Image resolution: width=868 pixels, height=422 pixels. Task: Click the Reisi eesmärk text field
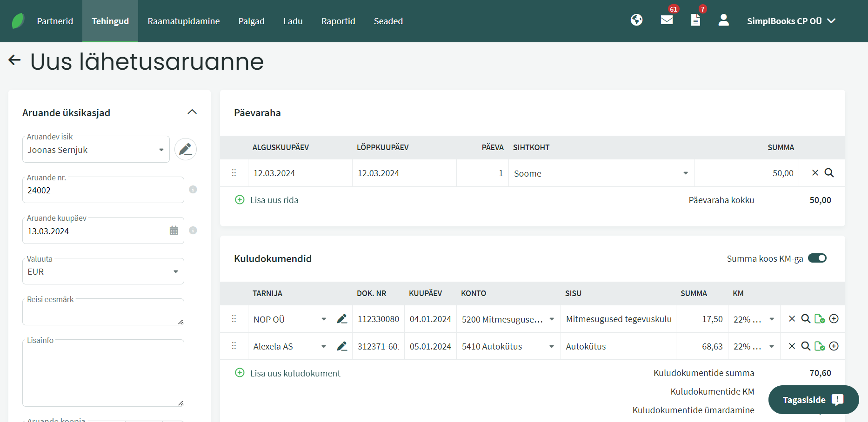tap(103, 312)
